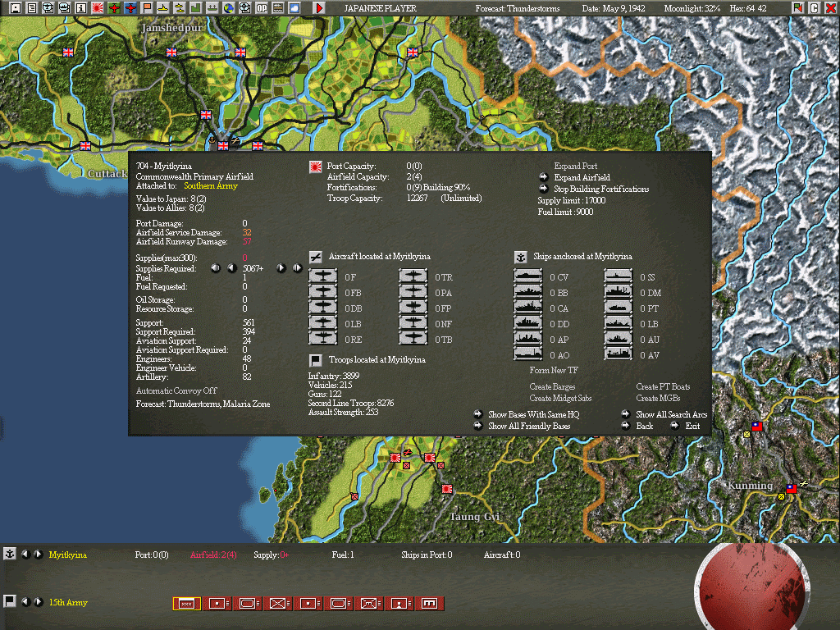The width and height of the screenshot is (840, 630).
Task: Toggle Automatic Convoy Off setting
Action: click(176, 390)
